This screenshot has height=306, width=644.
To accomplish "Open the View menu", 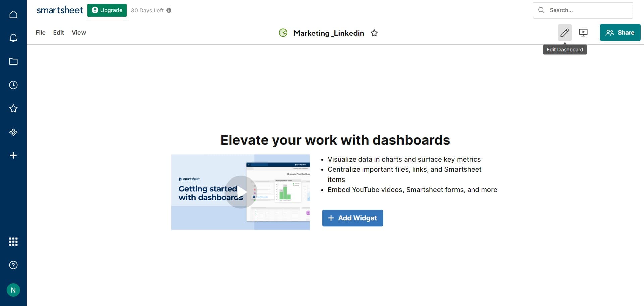I will click(x=78, y=32).
